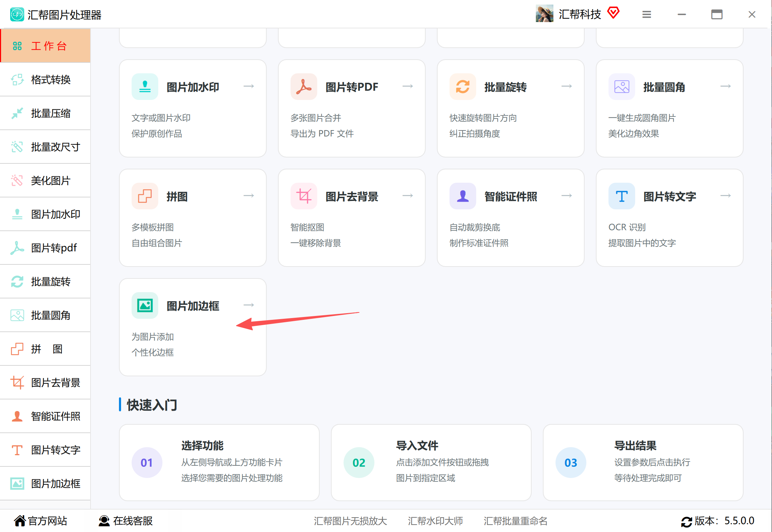The width and height of the screenshot is (772, 532).
Task: Choose 智能证件照 in the sidebar
Action: (45, 416)
